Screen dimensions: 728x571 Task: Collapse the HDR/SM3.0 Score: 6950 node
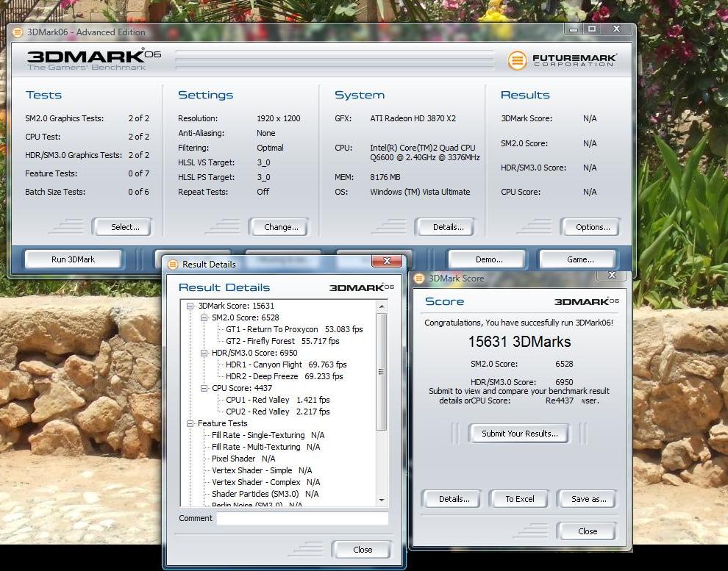[x=204, y=353]
